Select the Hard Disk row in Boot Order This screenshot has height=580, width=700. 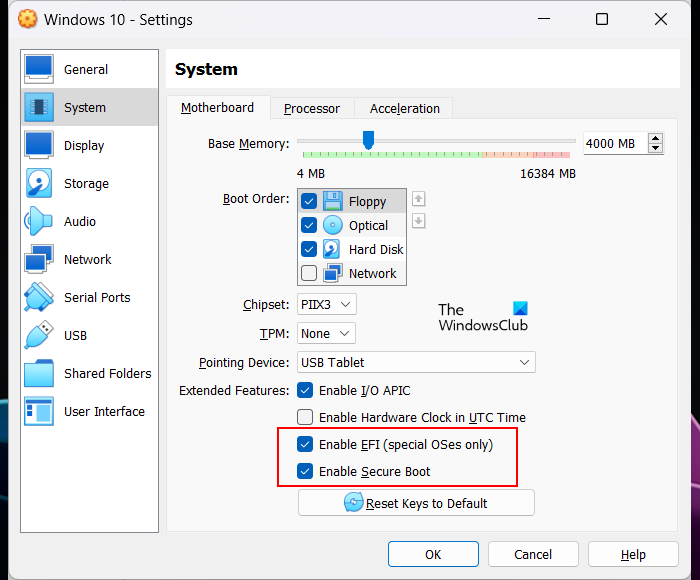[x=352, y=249]
